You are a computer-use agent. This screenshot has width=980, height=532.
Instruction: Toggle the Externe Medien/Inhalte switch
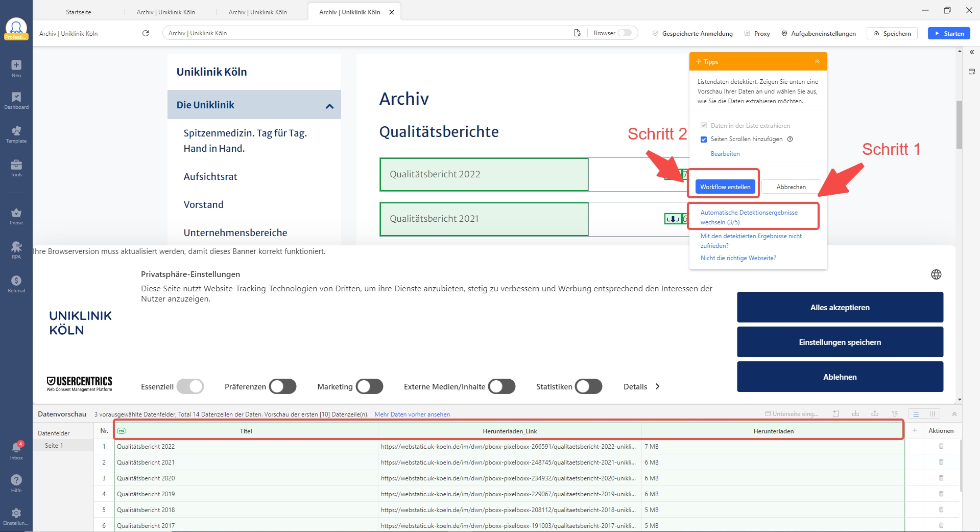(502, 386)
